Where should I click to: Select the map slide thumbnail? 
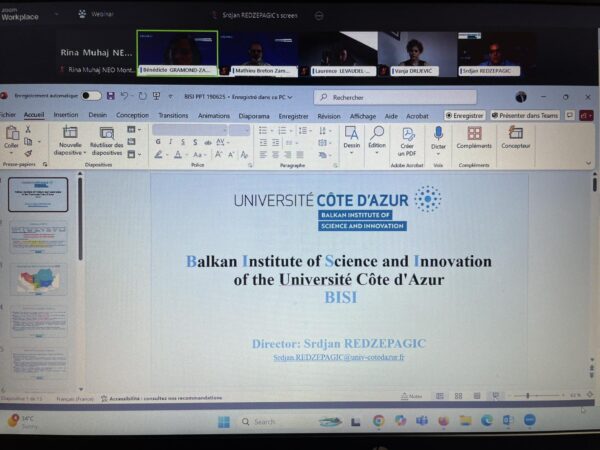point(38,279)
